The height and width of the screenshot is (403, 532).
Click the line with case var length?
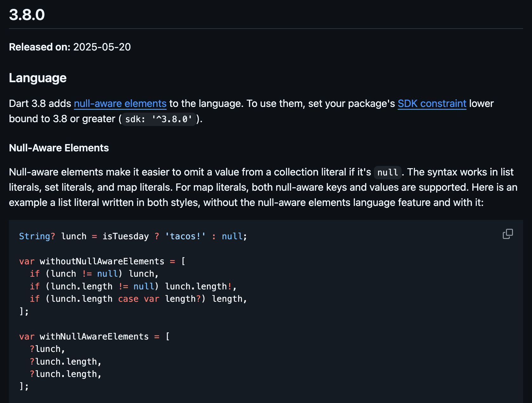pyautogui.click(x=138, y=299)
